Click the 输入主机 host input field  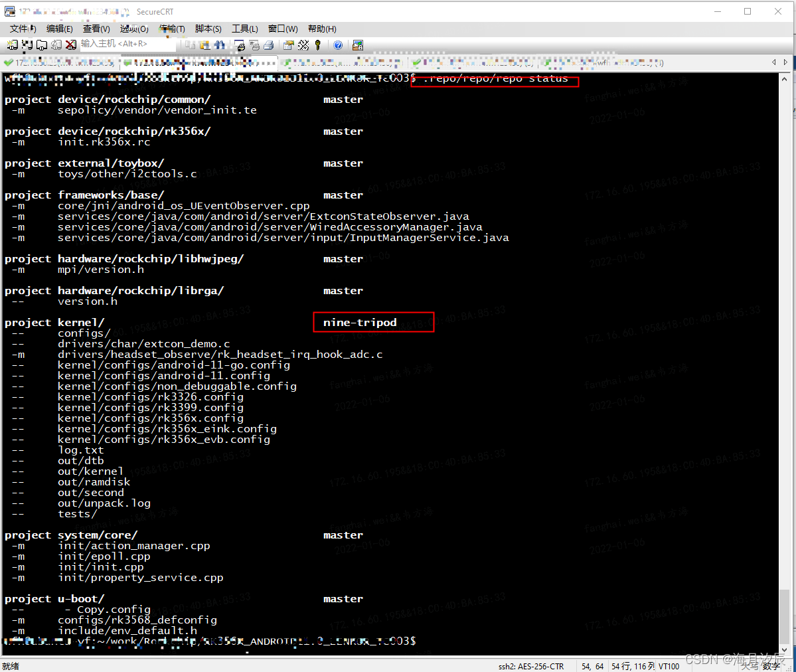point(127,44)
